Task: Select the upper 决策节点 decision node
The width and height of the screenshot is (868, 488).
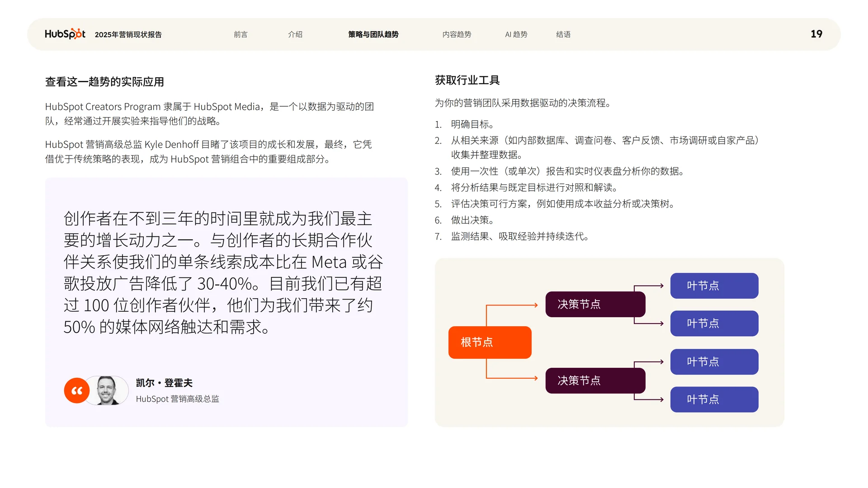Action: click(x=595, y=304)
